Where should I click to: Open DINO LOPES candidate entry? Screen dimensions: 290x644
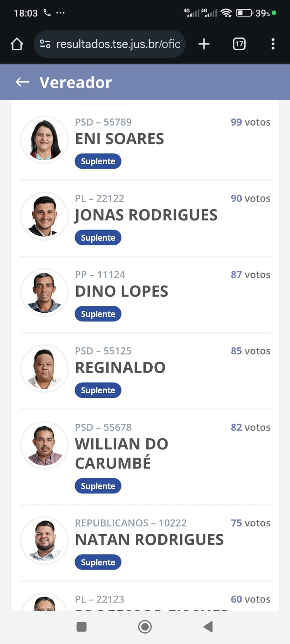pyautogui.click(x=122, y=291)
